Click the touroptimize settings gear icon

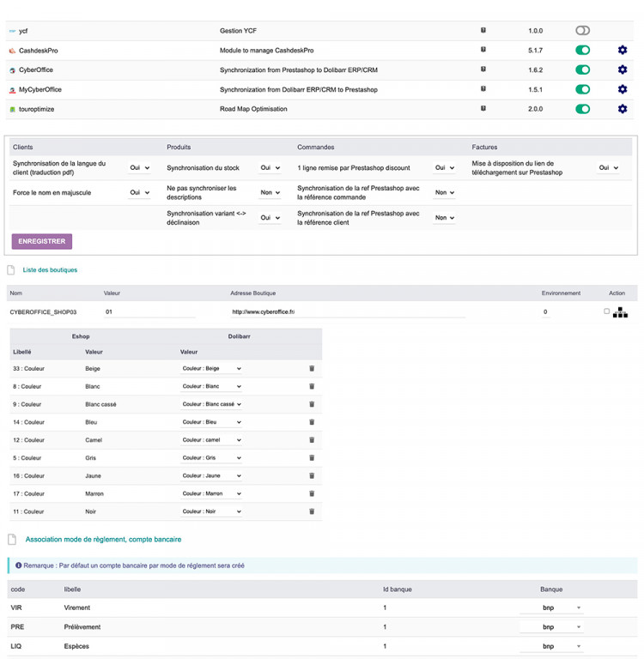tap(623, 109)
